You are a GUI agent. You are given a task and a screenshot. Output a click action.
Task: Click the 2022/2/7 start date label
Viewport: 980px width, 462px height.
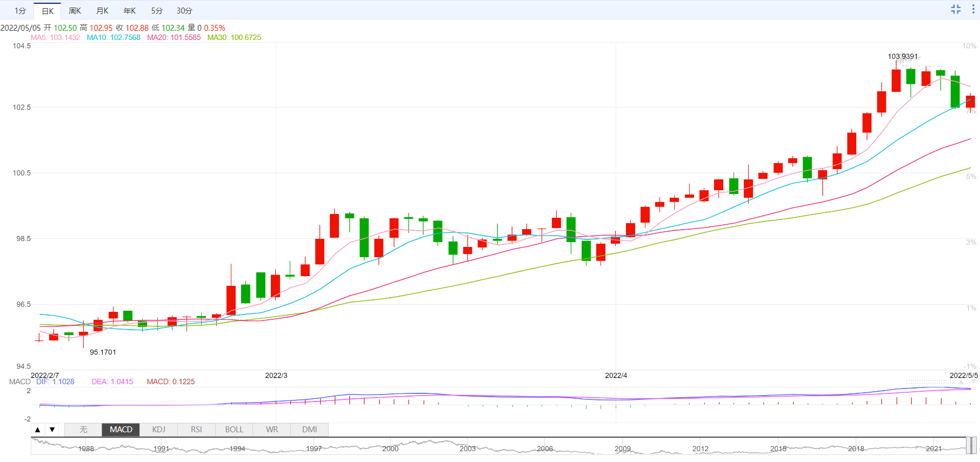click(x=45, y=376)
